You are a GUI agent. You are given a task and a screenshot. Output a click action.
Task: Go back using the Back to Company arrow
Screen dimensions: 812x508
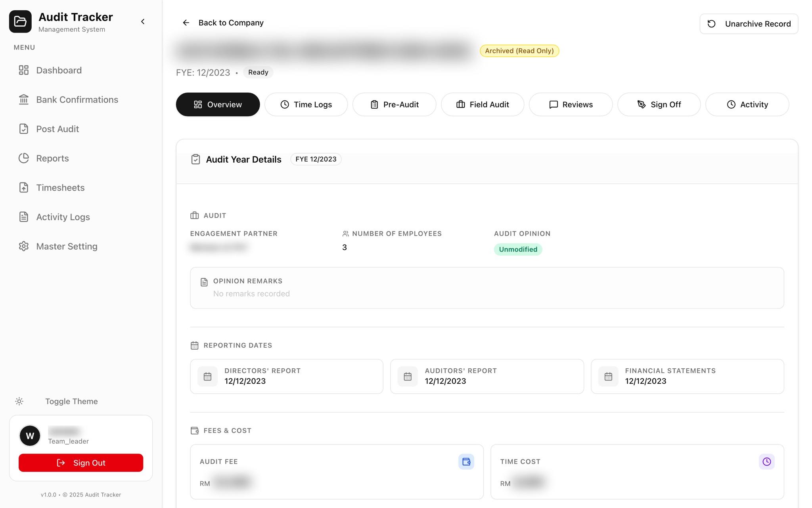pyautogui.click(x=186, y=23)
